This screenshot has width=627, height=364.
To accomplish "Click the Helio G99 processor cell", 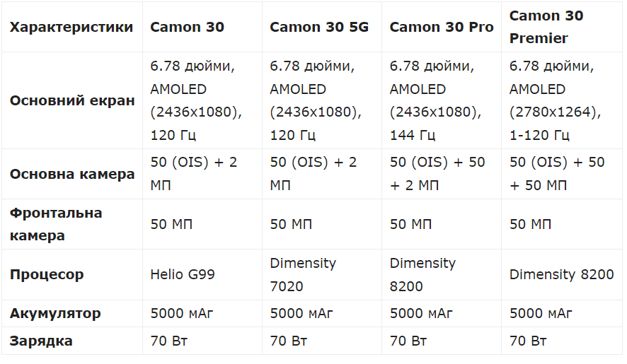I will 183,274.
